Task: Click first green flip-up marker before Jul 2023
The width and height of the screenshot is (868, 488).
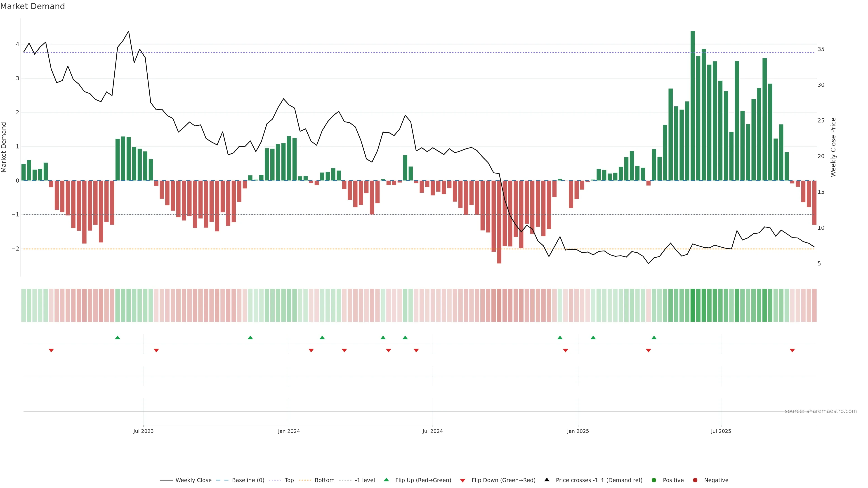Action: (x=118, y=338)
